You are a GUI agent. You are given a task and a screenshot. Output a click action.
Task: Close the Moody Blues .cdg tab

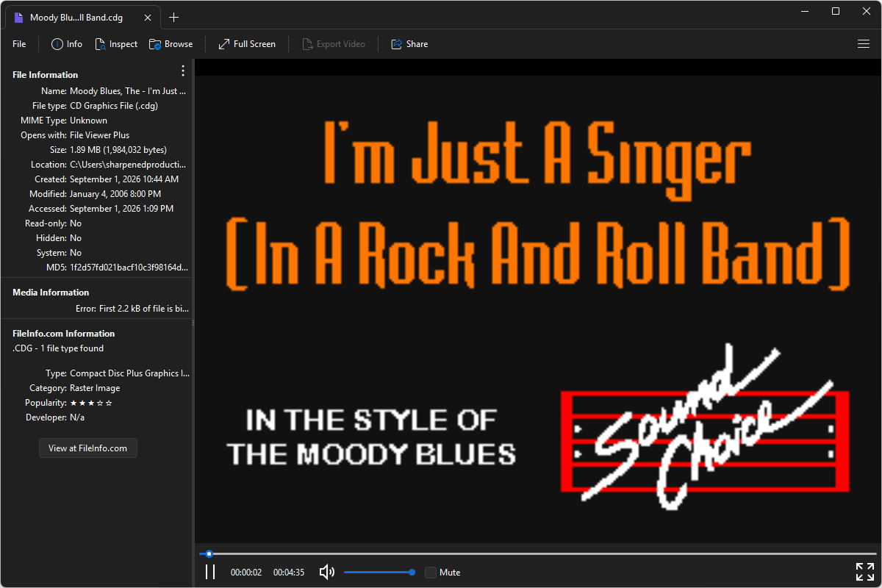[x=148, y=17]
